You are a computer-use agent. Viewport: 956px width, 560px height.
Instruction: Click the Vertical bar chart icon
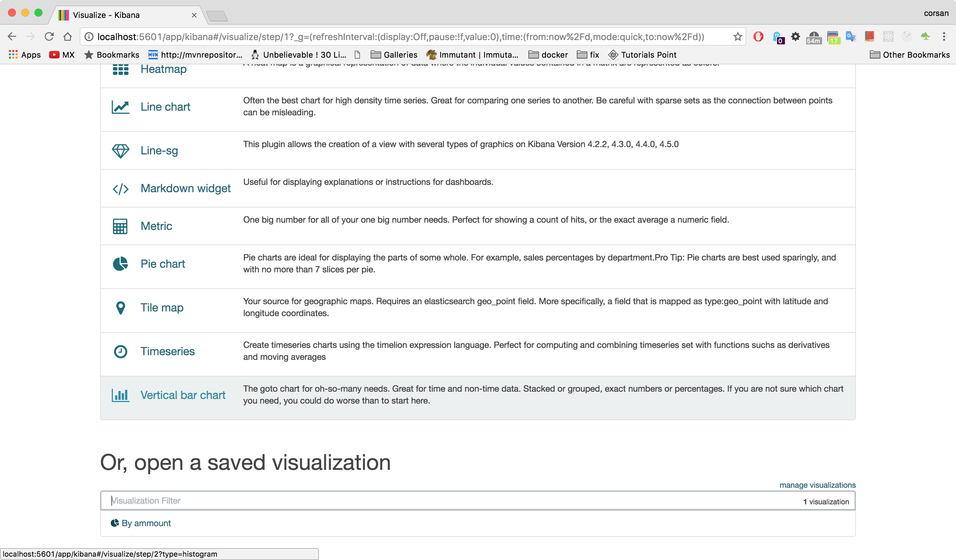click(121, 395)
